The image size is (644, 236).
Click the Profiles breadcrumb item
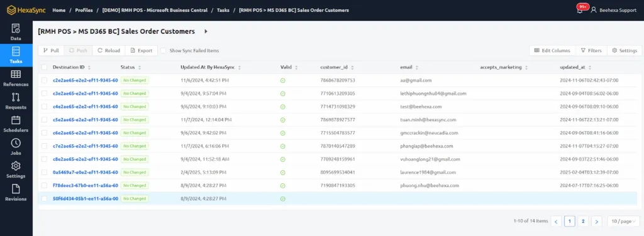(84, 10)
